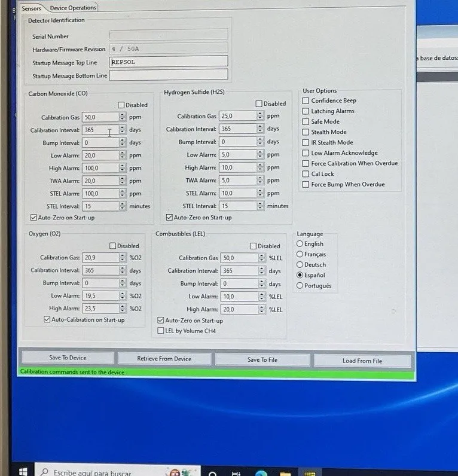
Task: Select Français language
Action: (300, 254)
